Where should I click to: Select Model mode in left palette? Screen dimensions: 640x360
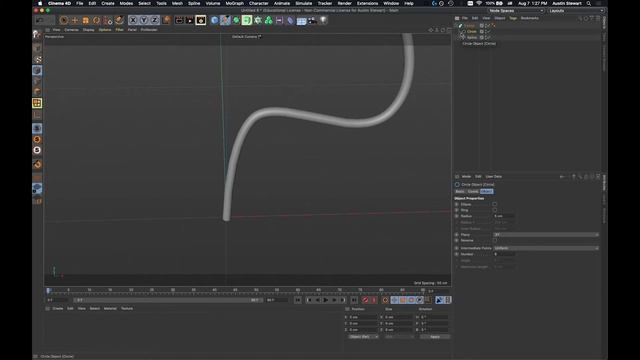[x=37, y=48]
